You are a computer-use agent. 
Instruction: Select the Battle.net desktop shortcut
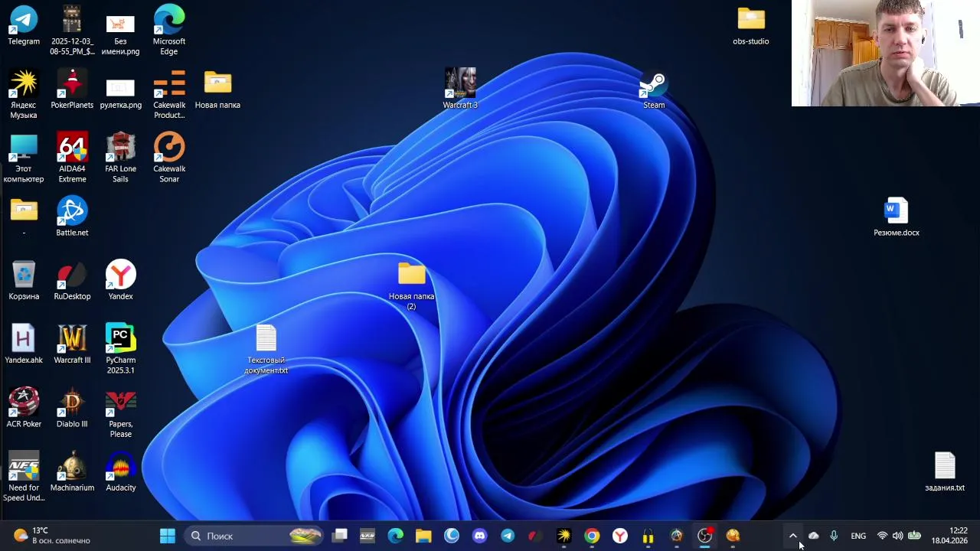pos(72,217)
